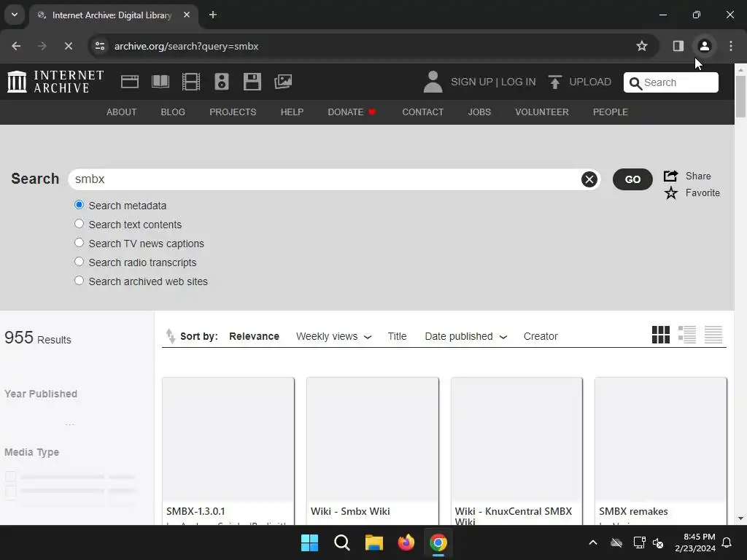
Task: Switch to compact list view
Action: [713, 334]
